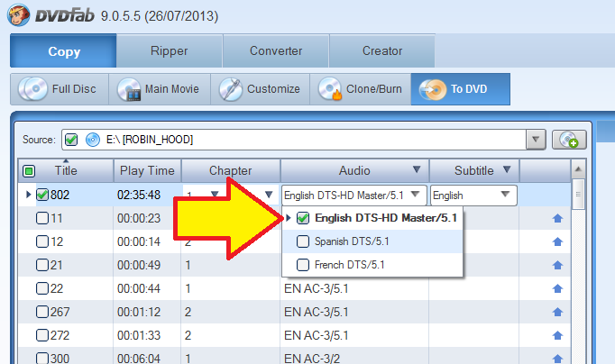
Task: Switch to the Ripper tab
Action: pyautogui.click(x=170, y=50)
